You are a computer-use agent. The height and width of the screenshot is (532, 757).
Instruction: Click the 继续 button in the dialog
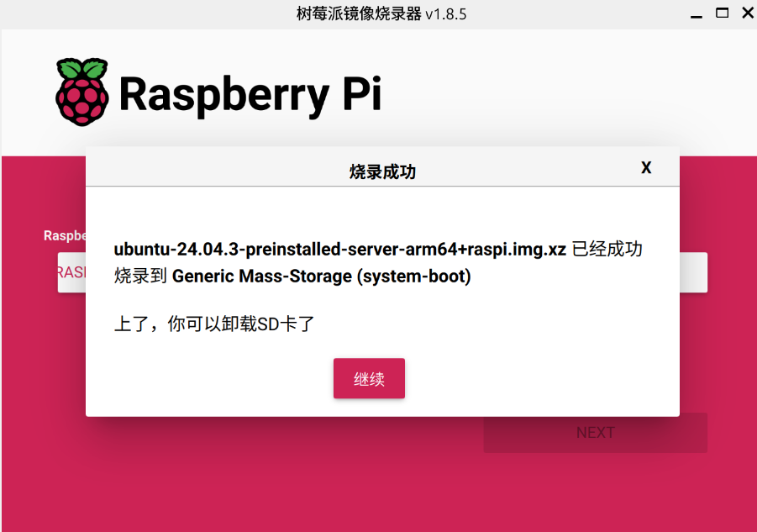click(x=369, y=378)
